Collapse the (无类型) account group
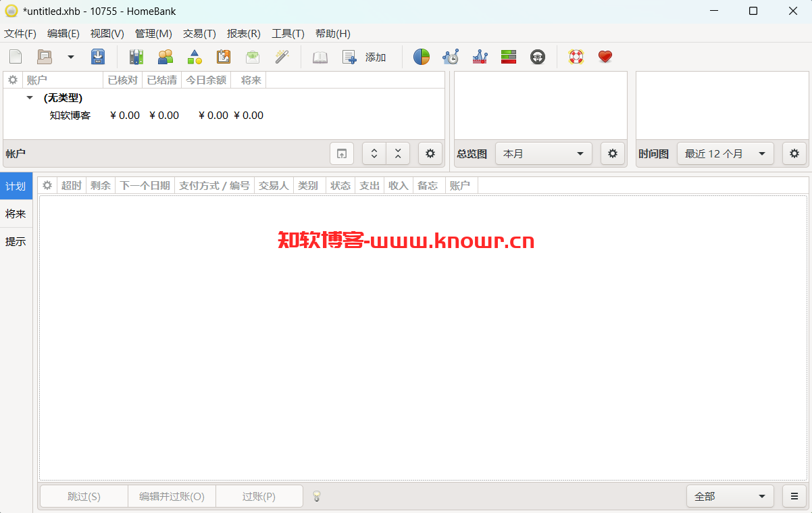The height and width of the screenshot is (513, 812). coord(30,98)
